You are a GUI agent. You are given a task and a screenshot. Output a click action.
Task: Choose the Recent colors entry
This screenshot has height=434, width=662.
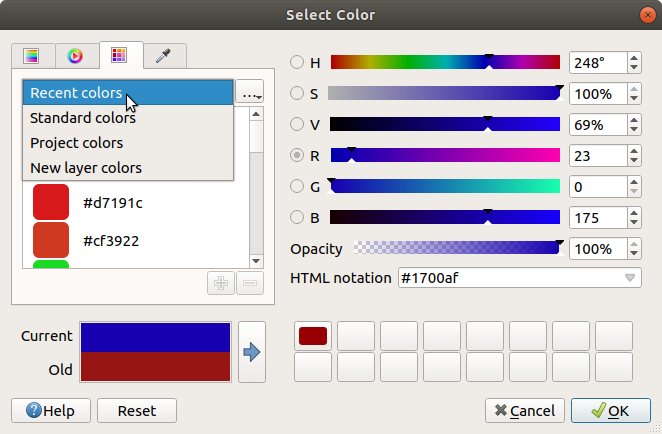(76, 93)
